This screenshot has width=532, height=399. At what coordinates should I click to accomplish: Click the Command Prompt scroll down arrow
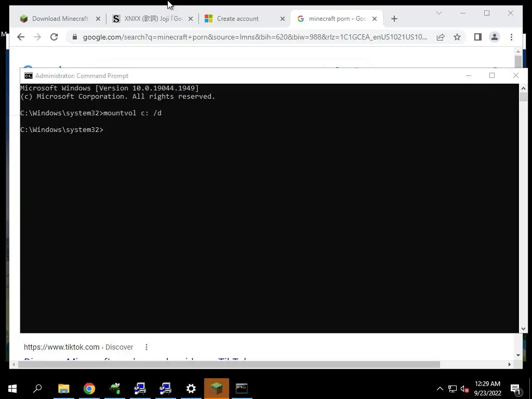coord(523,329)
